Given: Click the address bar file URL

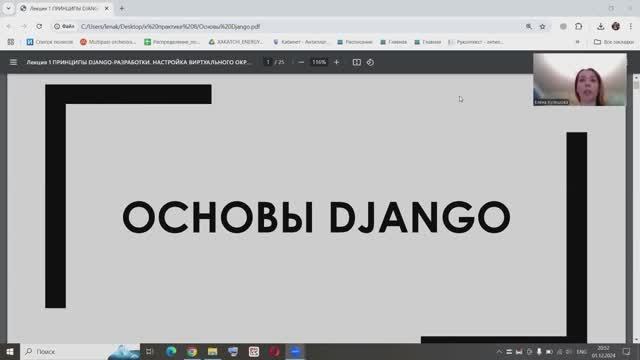Looking at the screenshot, I should [x=170, y=27].
